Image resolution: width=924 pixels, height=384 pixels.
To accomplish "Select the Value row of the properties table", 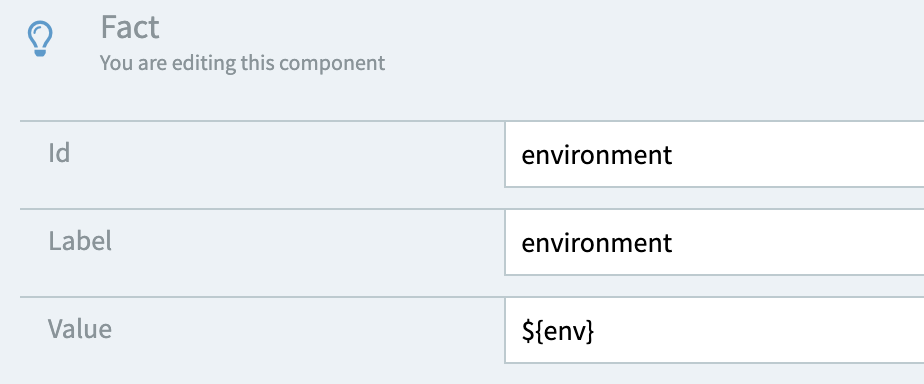I will click(x=472, y=330).
